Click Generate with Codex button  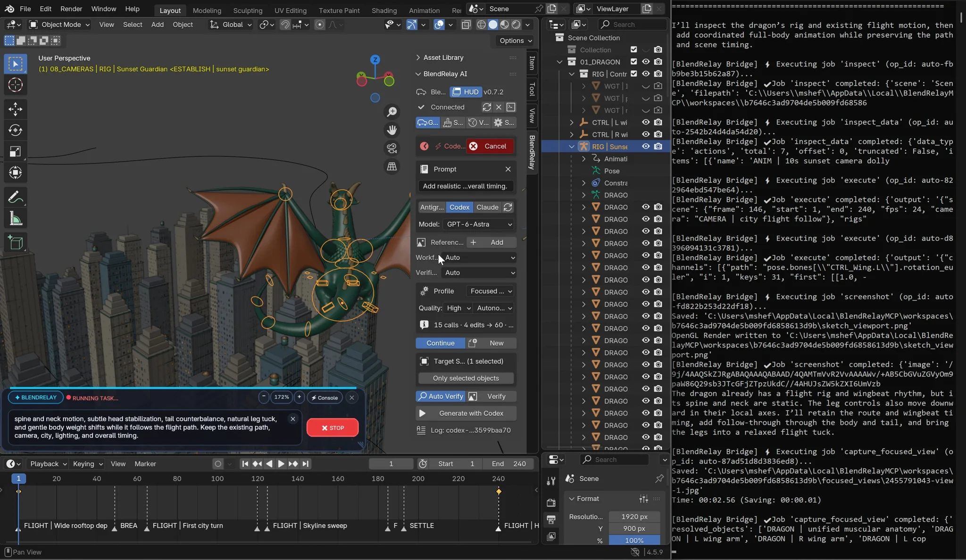point(466,413)
